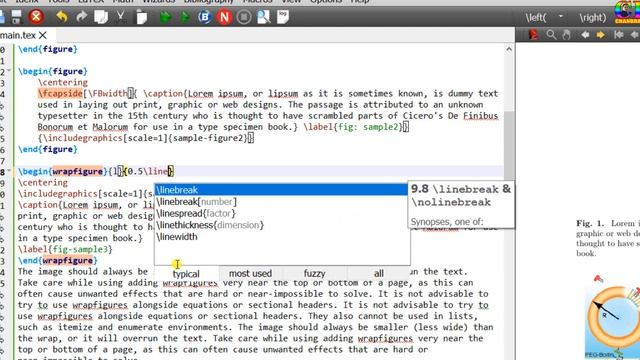Click the Paste clipboard icon
Viewport: 640px width, 360px height.
pos(141,17)
